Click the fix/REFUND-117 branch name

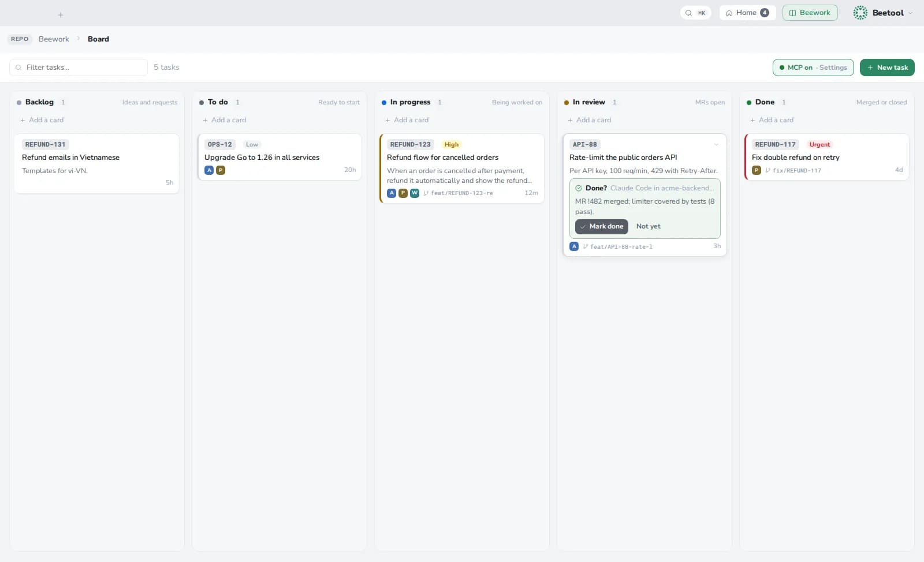click(x=797, y=170)
